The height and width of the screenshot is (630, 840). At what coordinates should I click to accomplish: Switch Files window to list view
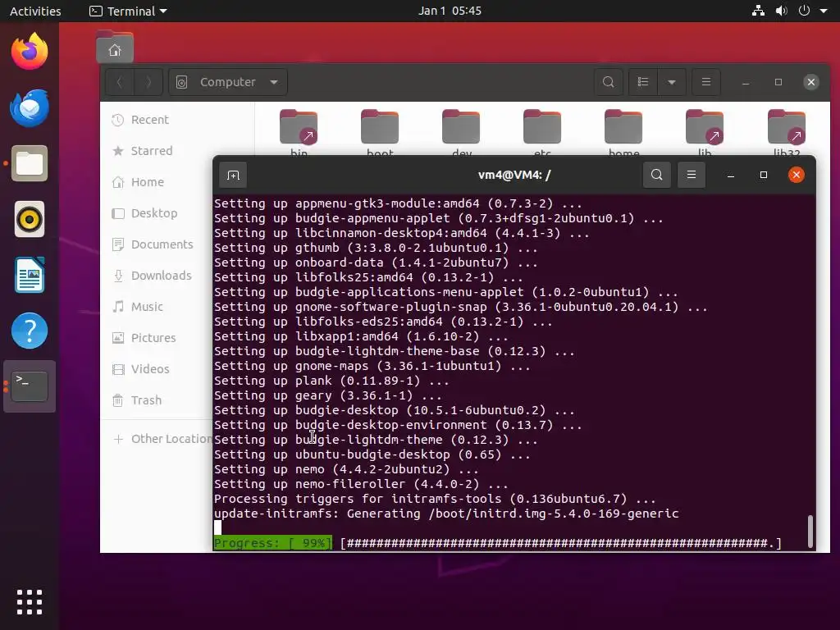pyautogui.click(x=643, y=82)
